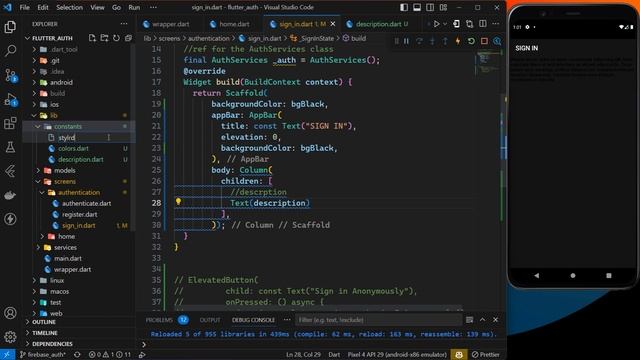This screenshot has width=640, height=360.
Task: Toggle bottom panel layout icon
Action: [417, 7]
